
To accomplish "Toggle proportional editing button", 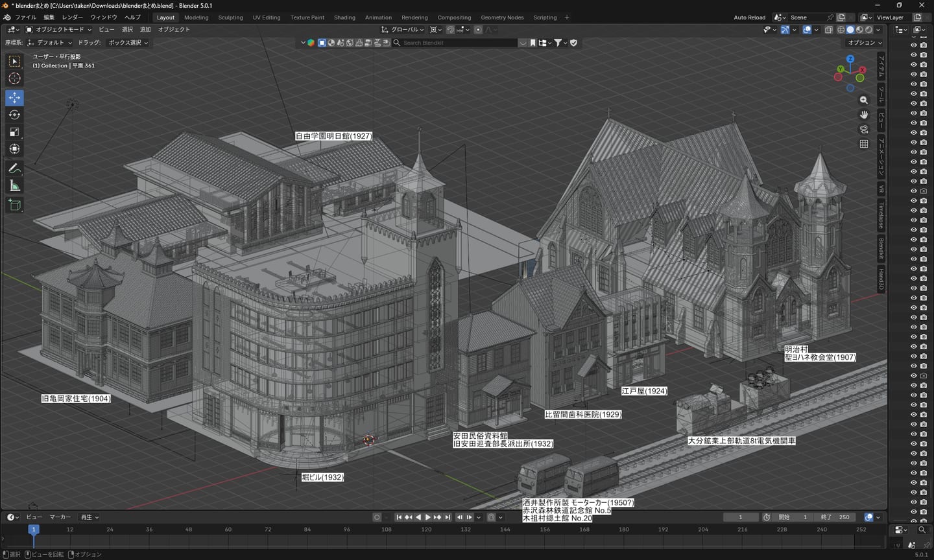I will [x=478, y=30].
